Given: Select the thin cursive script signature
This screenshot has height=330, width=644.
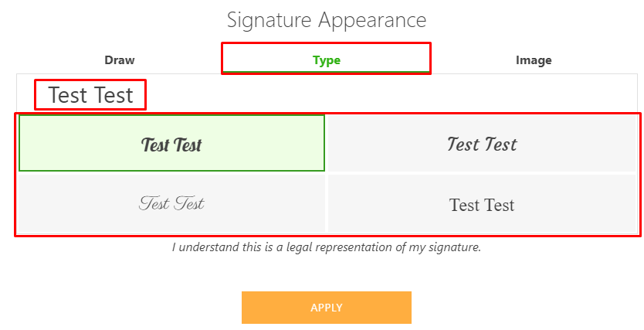Looking at the screenshot, I should tap(171, 204).
